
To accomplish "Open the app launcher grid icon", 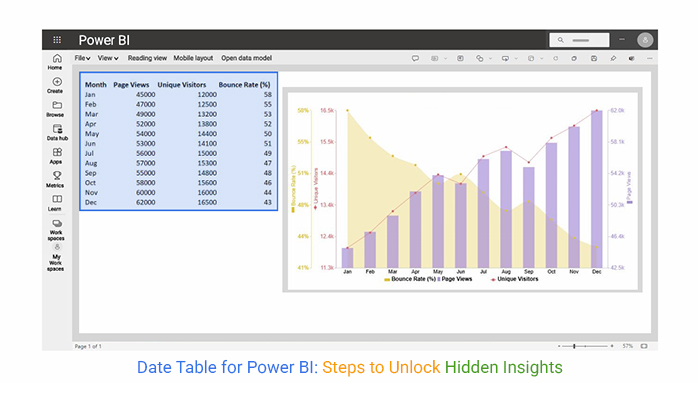I will pyautogui.click(x=57, y=40).
